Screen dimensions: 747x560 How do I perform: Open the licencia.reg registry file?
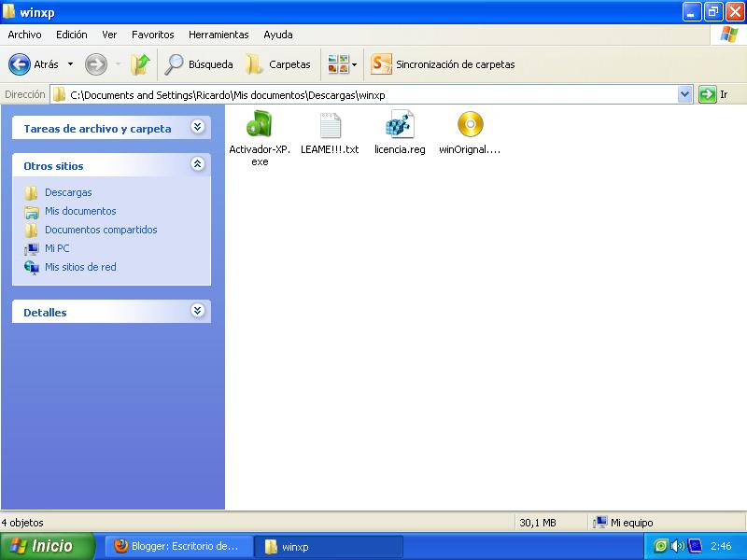(x=399, y=127)
